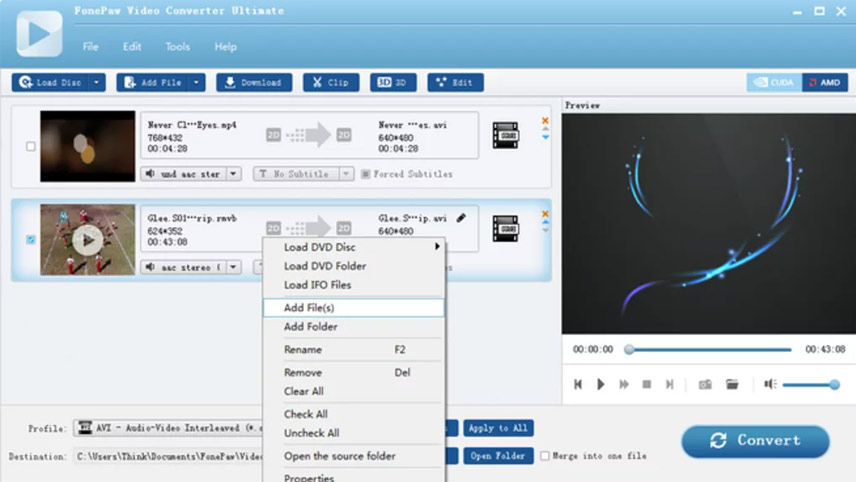856x482 pixels.
Task: Toggle Forced Subtitles checkbox
Action: tap(365, 174)
